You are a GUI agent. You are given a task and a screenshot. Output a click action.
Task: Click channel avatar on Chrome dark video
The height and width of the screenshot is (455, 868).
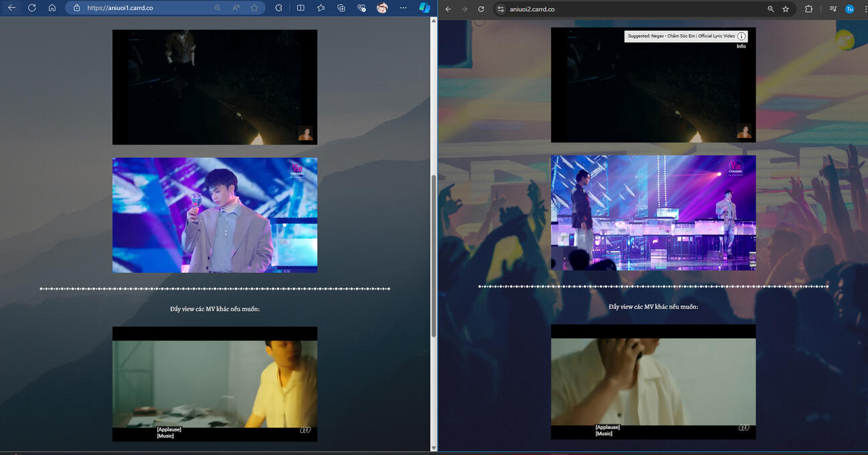[x=744, y=130]
